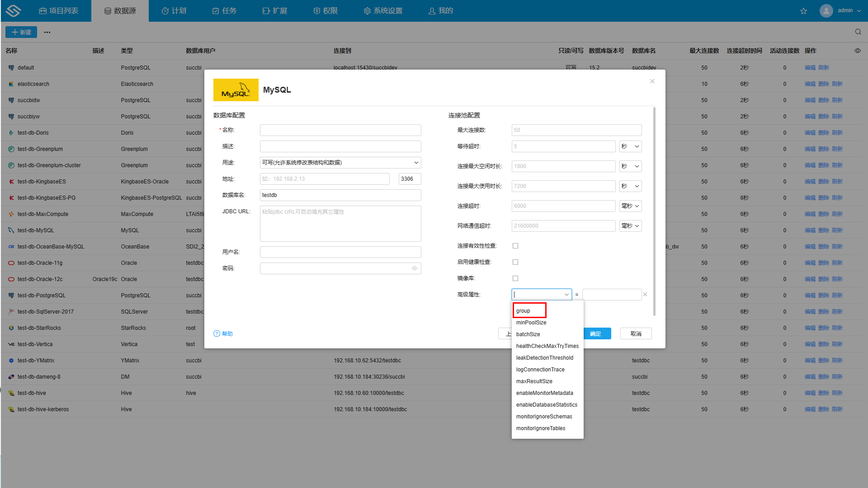Enable 连接有效性检查 checkbox
This screenshot has width=868, height=488.
(x=515, y=246)
